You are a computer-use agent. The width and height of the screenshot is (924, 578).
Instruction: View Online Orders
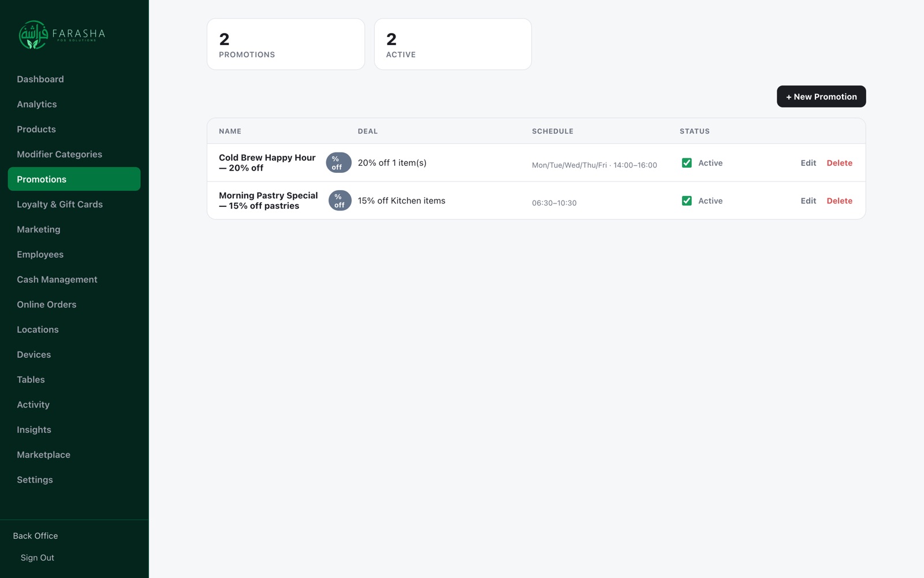[74, 305]
